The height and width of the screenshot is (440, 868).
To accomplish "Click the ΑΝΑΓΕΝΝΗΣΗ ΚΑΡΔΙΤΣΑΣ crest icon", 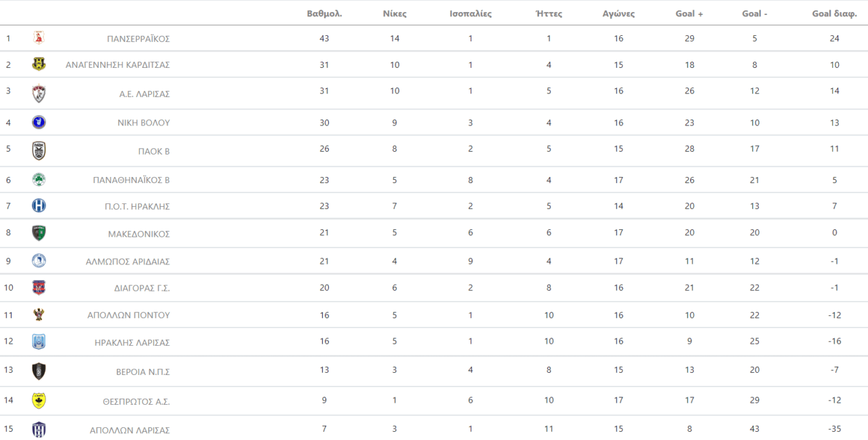I will coord(39,64).
